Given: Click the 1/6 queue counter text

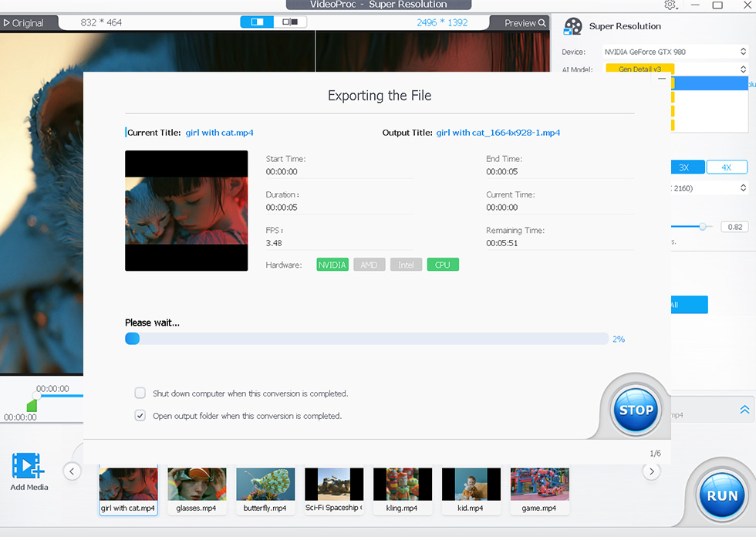Looking at the screenshot, I should coord(655,453).
